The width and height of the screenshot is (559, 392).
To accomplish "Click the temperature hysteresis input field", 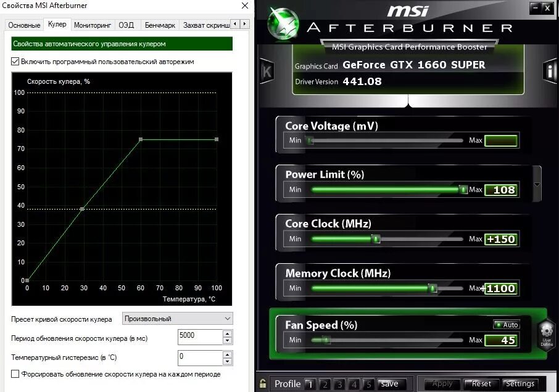I will 201,358.
